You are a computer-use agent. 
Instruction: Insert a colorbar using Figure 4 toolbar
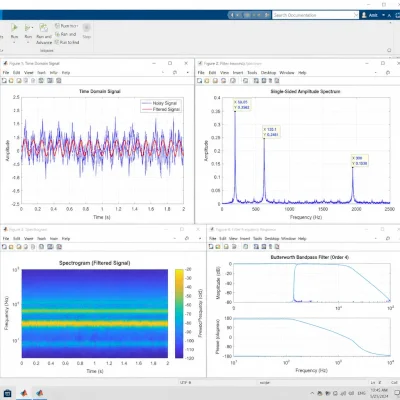[256, 247]
